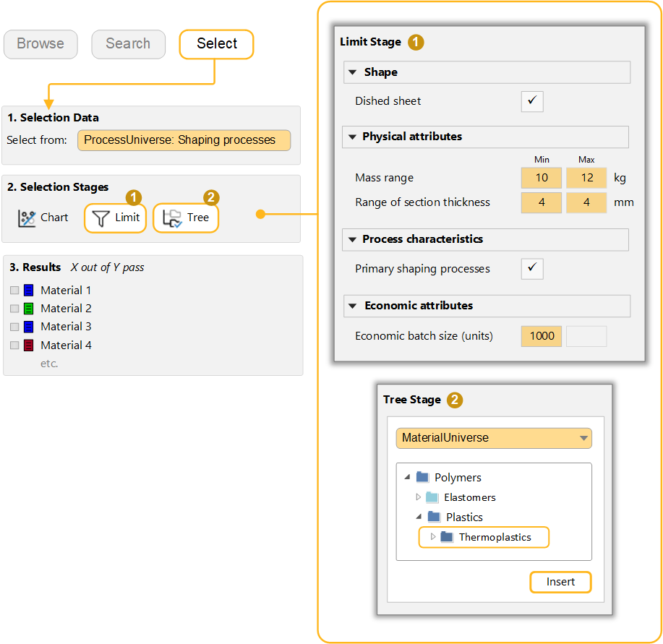Click the Mass range Min field
Screen dimensions: 663x644
click(542, 178)
